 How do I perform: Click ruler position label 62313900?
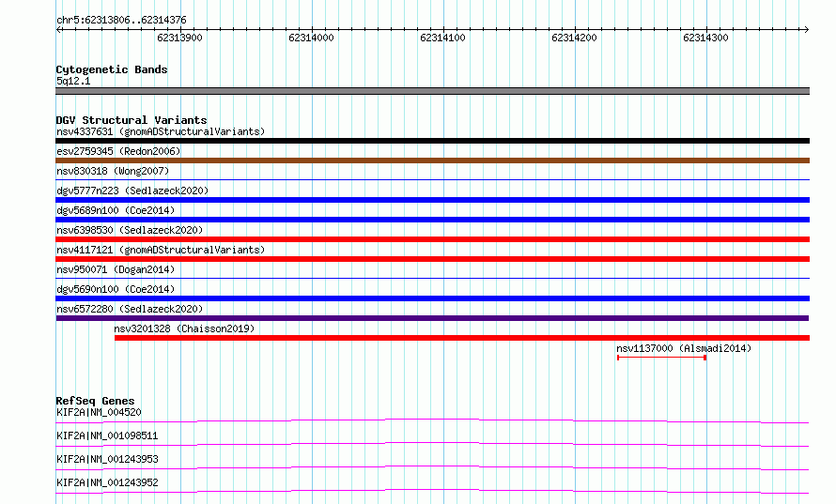179,38
